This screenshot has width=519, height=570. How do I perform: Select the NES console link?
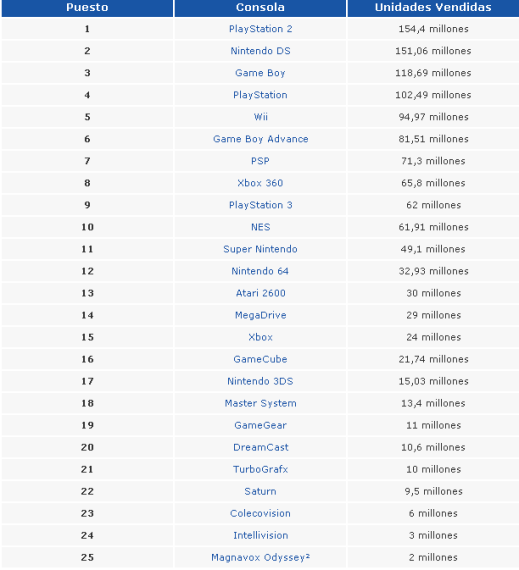coord(261,227)
